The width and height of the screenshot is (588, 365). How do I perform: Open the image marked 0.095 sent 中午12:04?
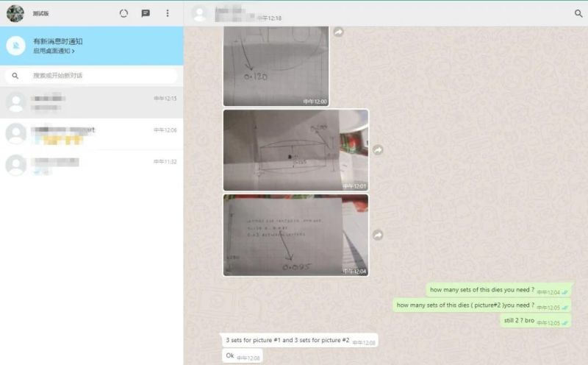pos(296,235)
